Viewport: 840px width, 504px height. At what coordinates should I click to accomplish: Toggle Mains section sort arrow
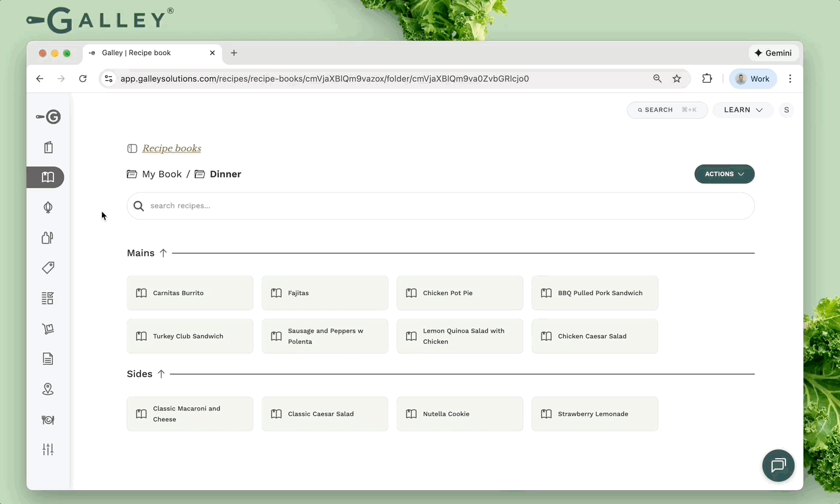pos(163,253)
